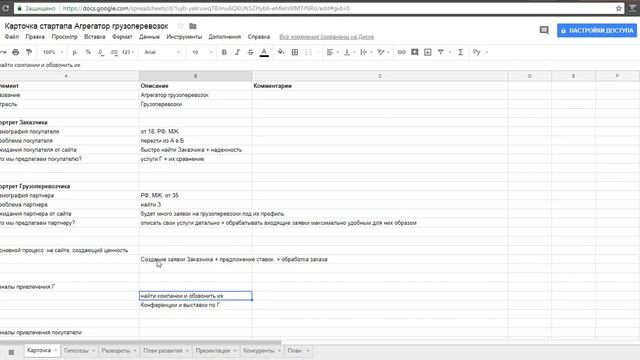Image resolution: width=640 pixels, height=360 pixels.
Task: Click the insert comment icon
Action: pyautogui.click(x=415, y=52)
